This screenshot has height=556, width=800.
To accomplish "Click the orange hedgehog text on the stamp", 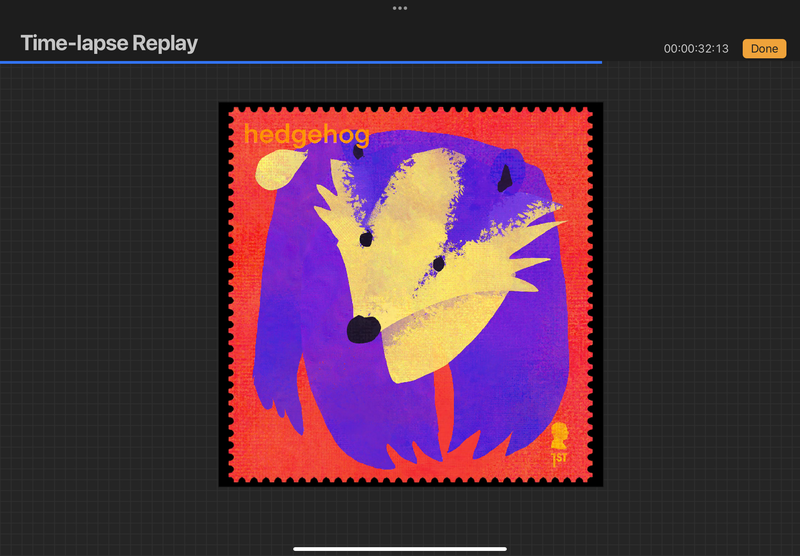I will pos(306,135).
